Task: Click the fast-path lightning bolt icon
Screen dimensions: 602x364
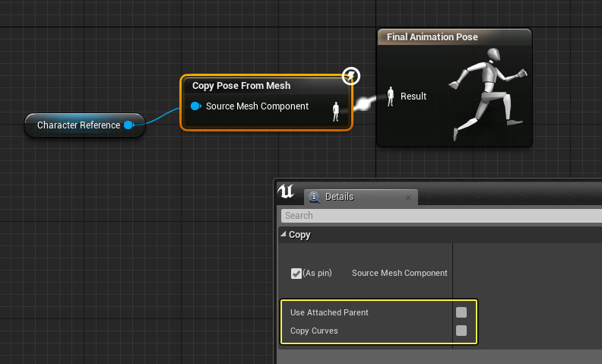Action: point(350,75)
